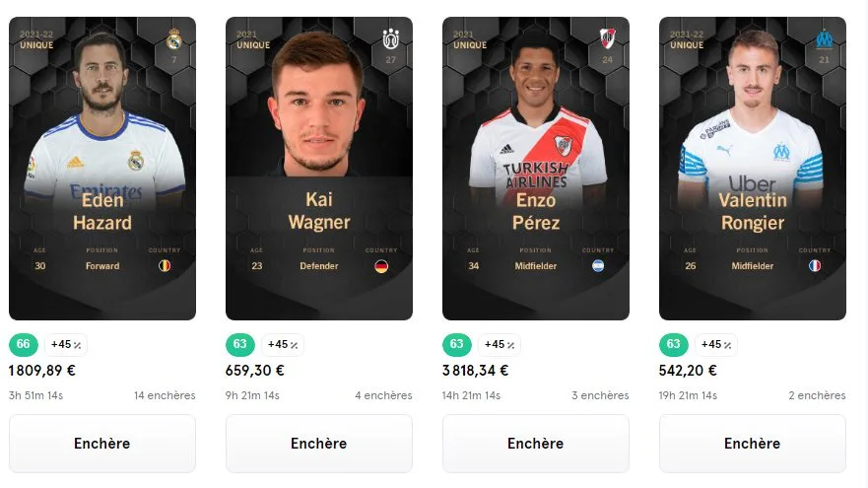The width and height of the screenshot is (868, 488).
Task: Click Enchère button for Kai Wagner
Action: click(319, 443)
